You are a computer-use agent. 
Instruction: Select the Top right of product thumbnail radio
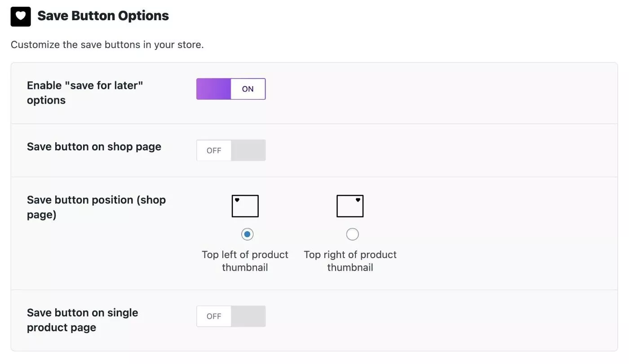352,234
